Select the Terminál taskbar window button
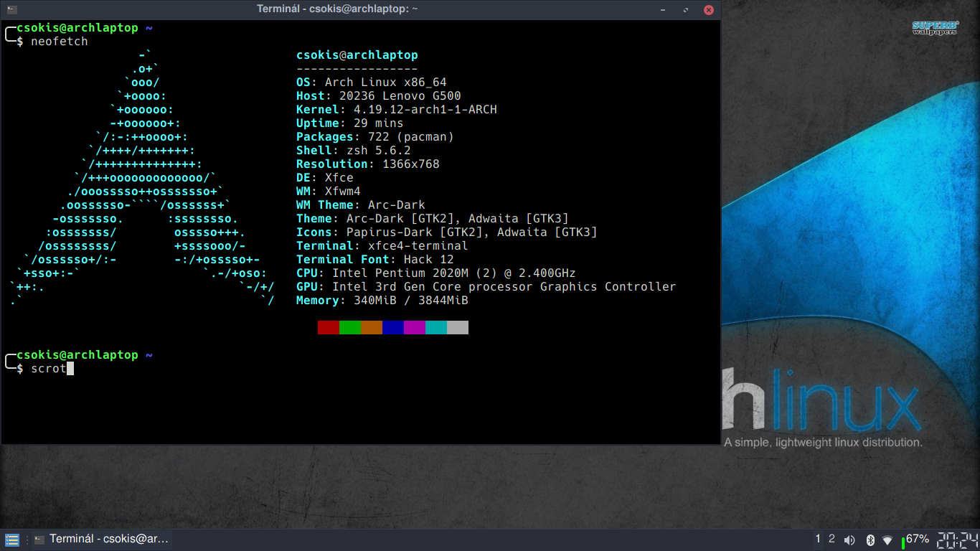 coord(101,540)
